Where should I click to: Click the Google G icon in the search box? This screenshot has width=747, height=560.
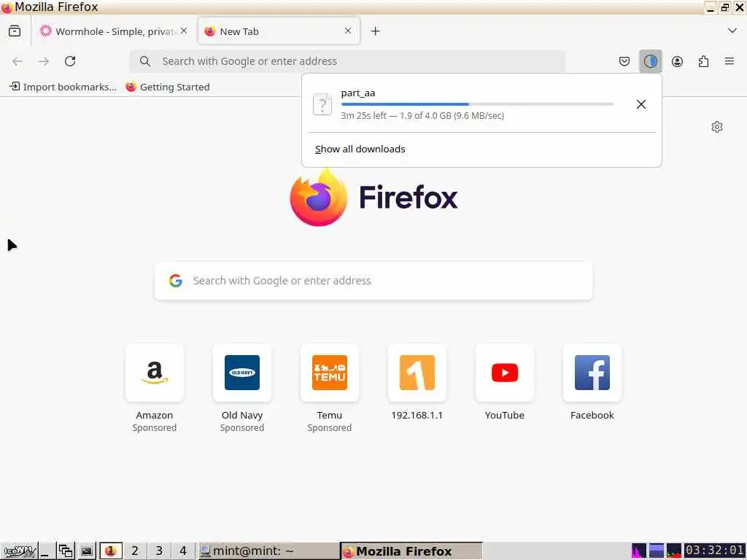coord(176,281)
